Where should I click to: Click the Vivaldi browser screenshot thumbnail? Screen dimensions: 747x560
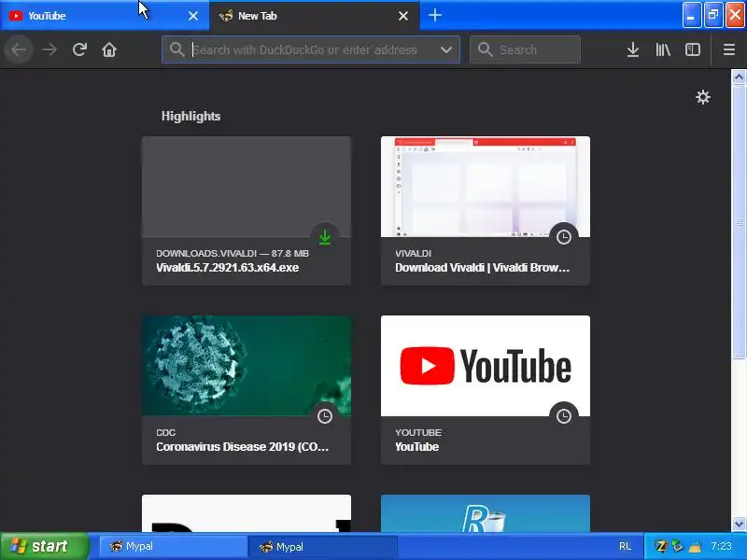(x=485, y=187)
